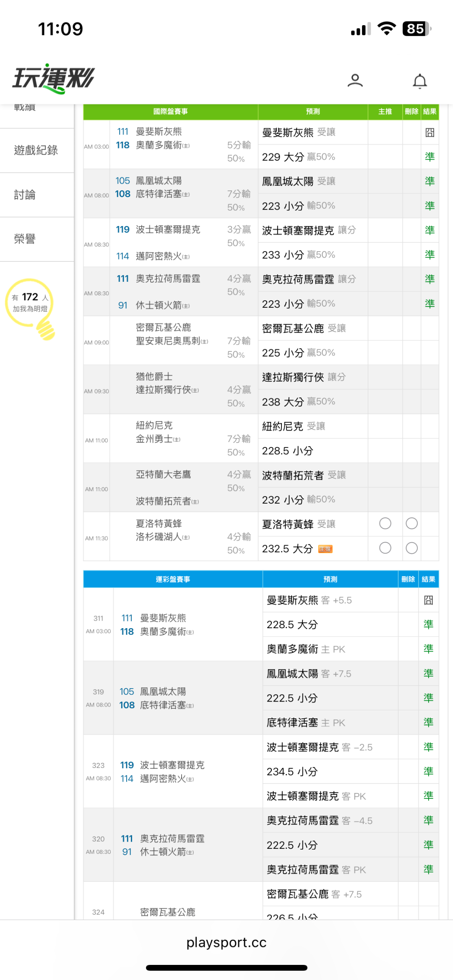Click 準 result mark beside 229 大分
Viewport: 453px width, 980px height.
click(x=430, y=157)
